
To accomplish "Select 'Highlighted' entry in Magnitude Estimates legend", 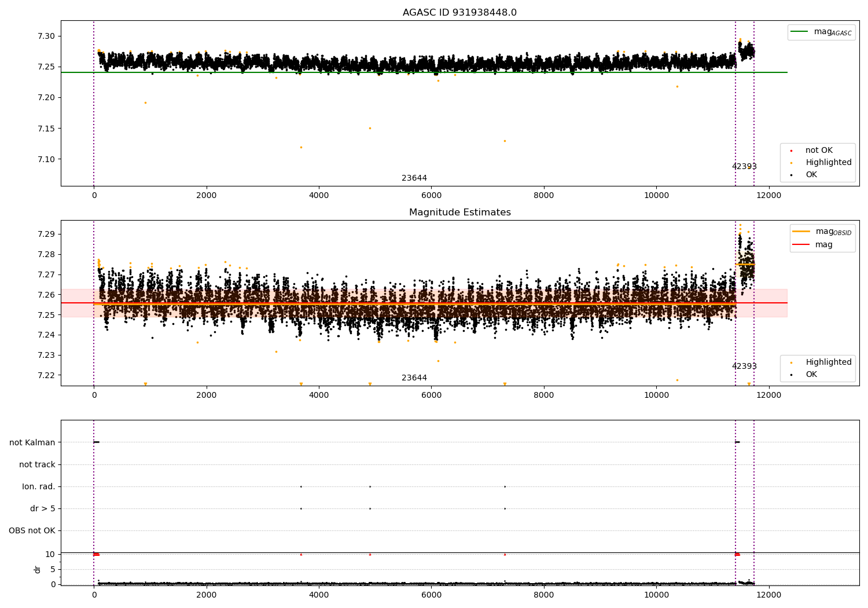I will [828, 362].
